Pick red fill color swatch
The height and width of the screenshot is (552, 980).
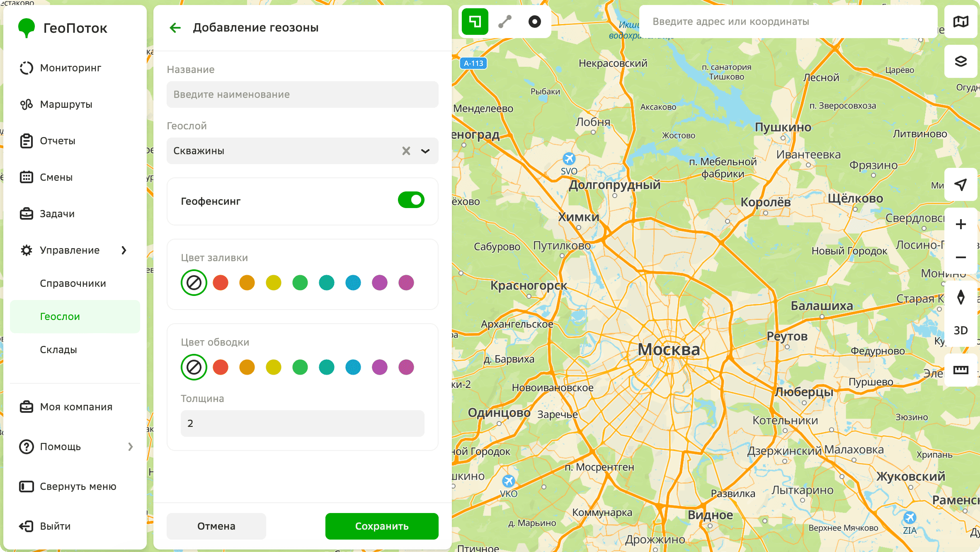click(221, 283)
